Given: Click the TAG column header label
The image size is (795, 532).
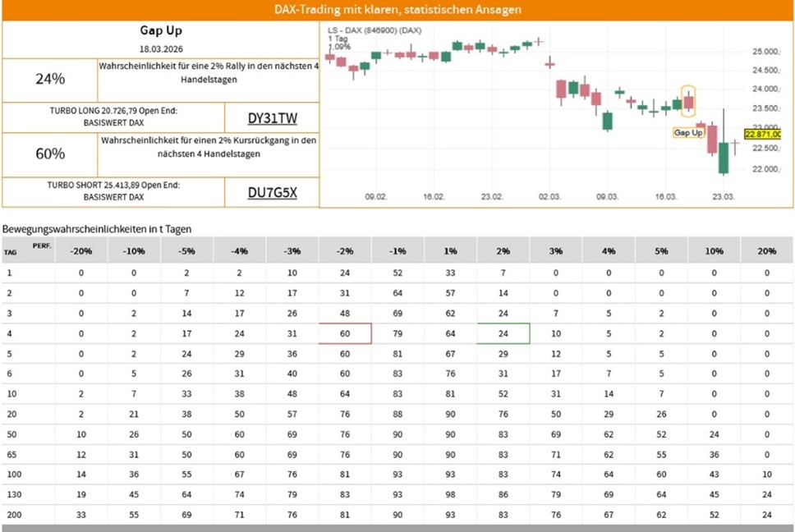Looking at the screenshot, I should [x=11, y=253].
